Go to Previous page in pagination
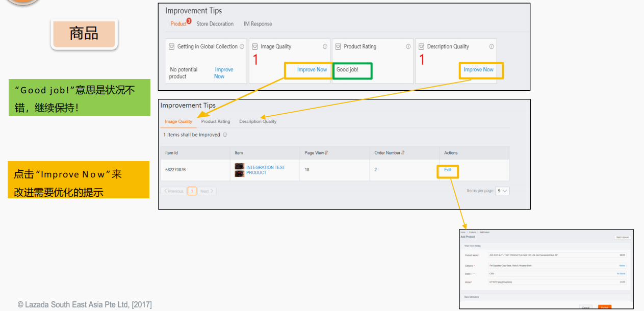Image resolution: width=644 pixels, height=311 pixels. (173, 191)
